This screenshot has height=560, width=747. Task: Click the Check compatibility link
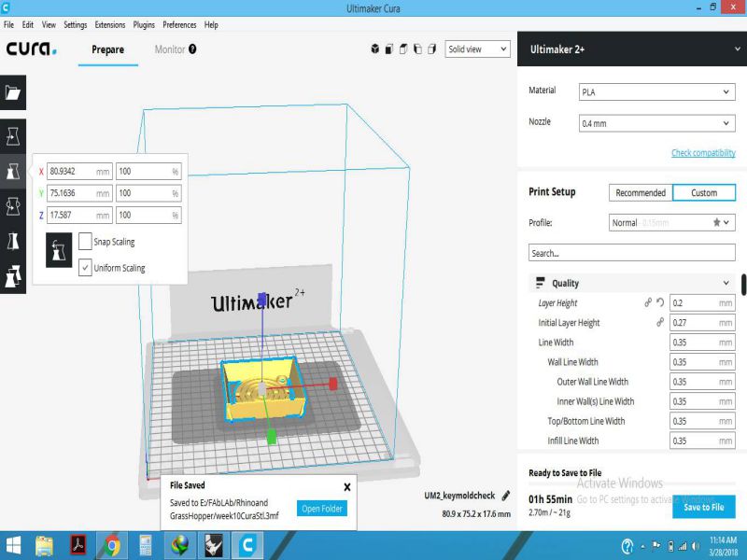[x=703, y=153]
